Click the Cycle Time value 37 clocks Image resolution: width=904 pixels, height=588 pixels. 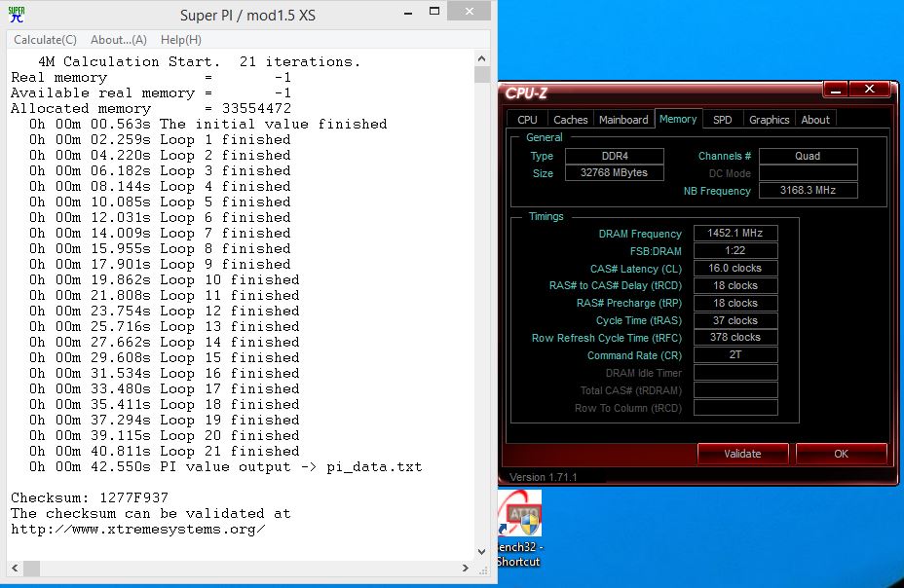[735, 320]
